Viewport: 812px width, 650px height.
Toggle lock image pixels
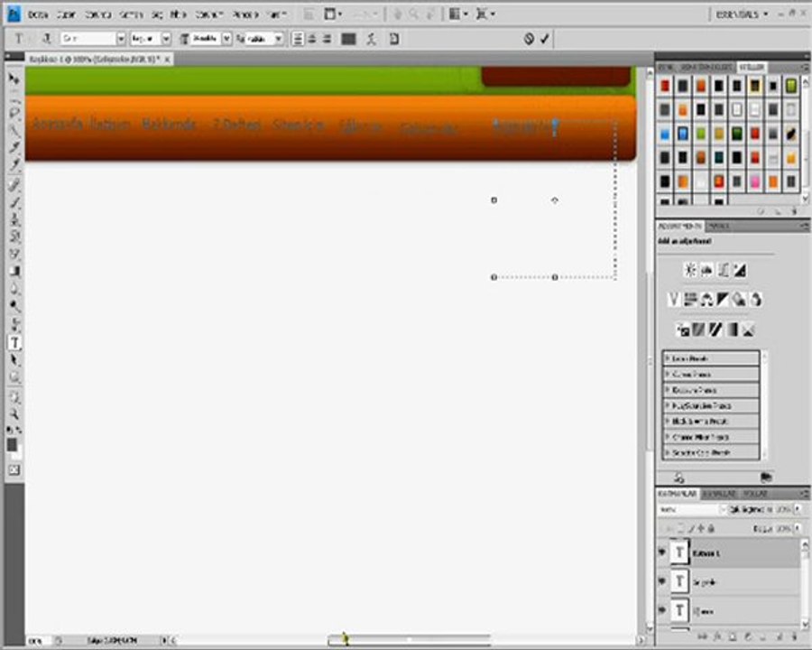(690, 529)
